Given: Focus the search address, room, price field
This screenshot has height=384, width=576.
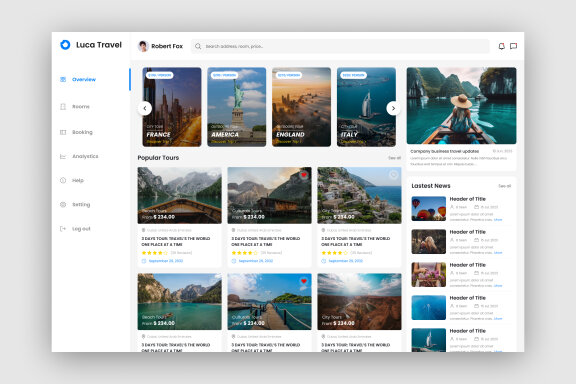Looking at the screenshot, I should tap(340, 46).
